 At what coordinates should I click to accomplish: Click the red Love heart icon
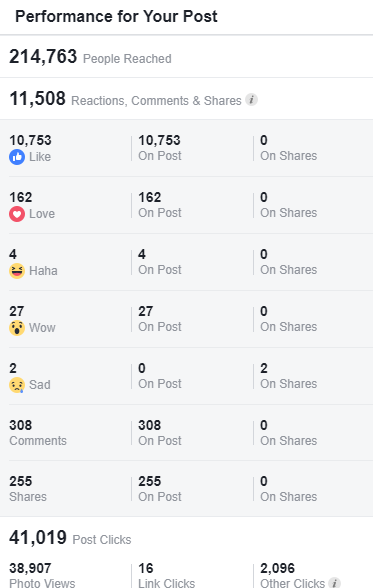pos(17,214)
